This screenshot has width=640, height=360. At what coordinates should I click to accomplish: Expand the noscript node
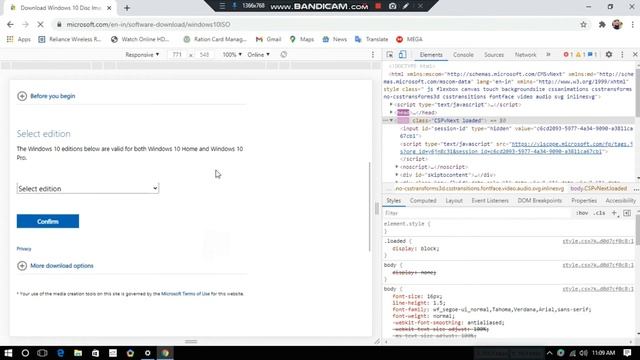pyautogui.click(x=396, y=167)
